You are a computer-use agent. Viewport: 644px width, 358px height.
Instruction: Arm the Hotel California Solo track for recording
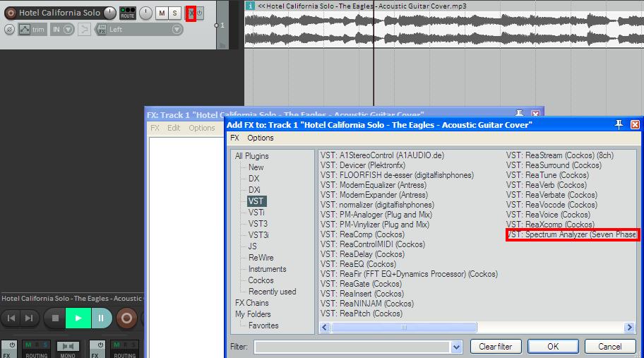click(11, 13)
